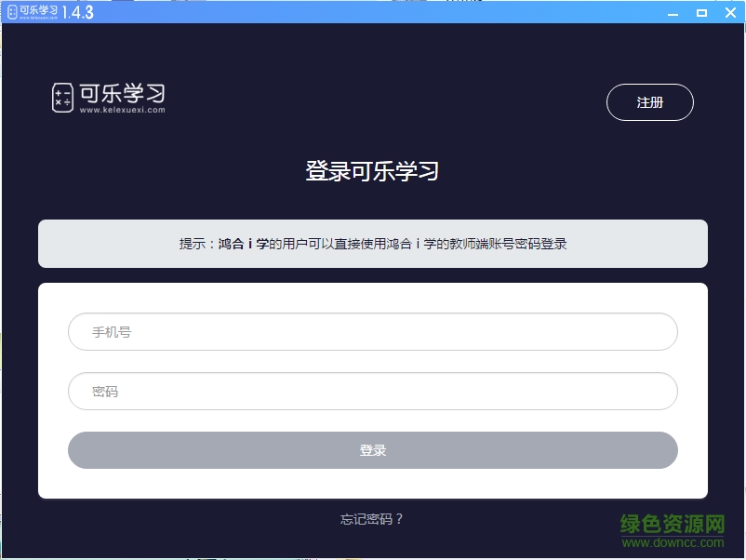Maximize the 可乐学习 window
This screenshot has height=560, width=746.
701,12
